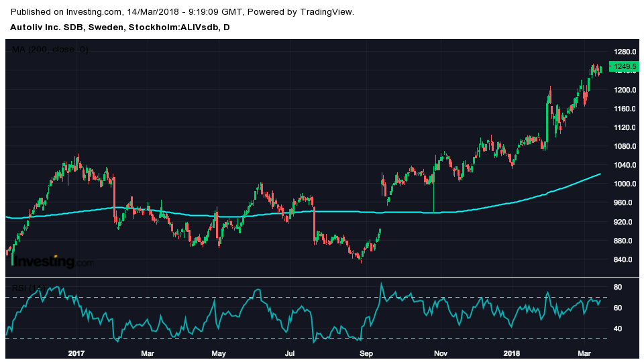Click the Jul date axis label
Image resolution: width=644 pixels, height=362 pixels.
point(290,353)
